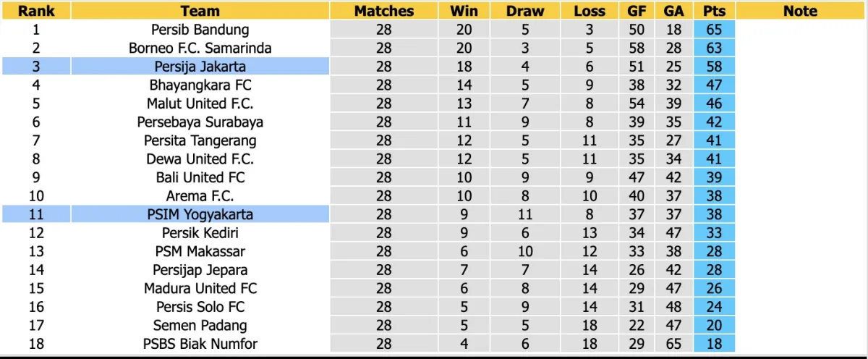Select the highlighted PSIM Yogyakarta team
868x359 pixels.
click(200, 214)
